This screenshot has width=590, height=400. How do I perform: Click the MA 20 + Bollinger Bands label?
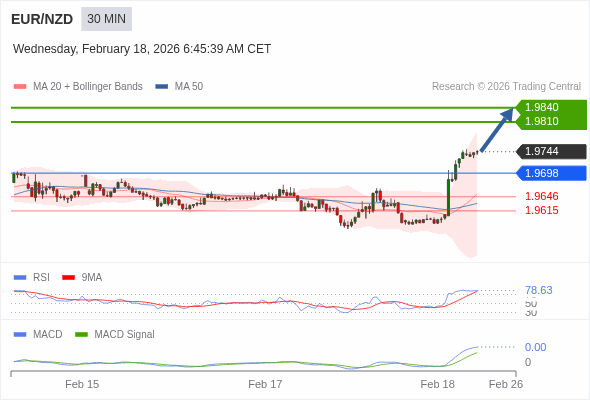click(x=88, y=87)
